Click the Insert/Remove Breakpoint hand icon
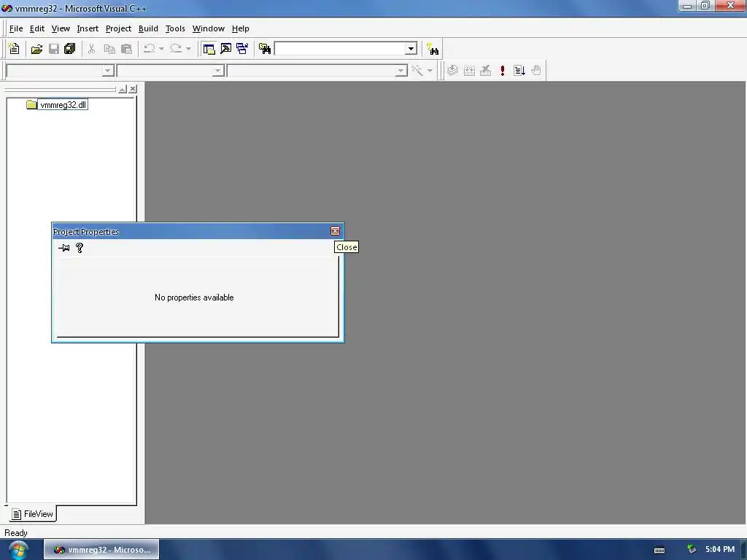The height and width of the screenshot is (560, 747). (536, 71)
